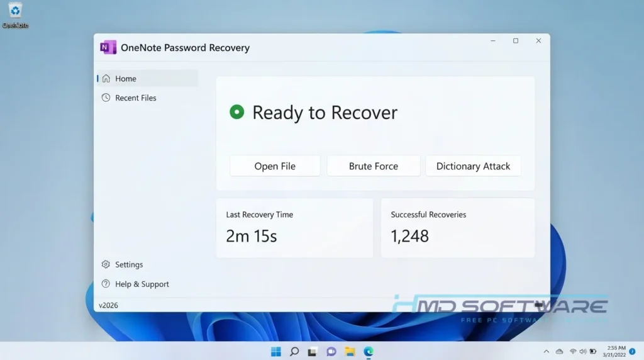Open the Chat app on taskbar
644x360 pixels.
331,352
